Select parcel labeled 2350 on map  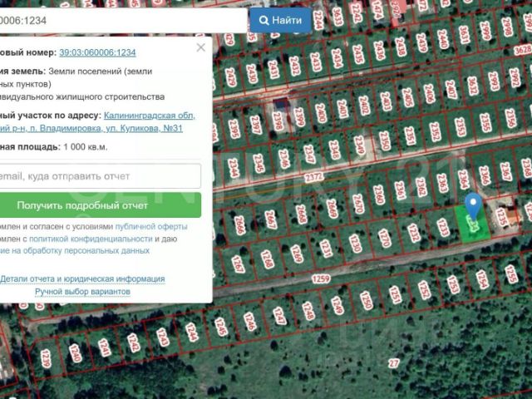[385, 140]
